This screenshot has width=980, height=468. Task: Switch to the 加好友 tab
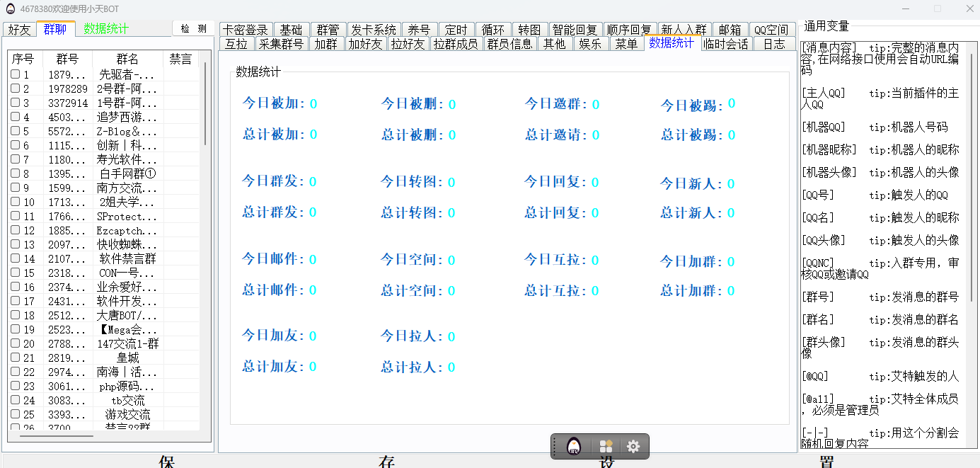pyautogui.click(x=365, y=44)
